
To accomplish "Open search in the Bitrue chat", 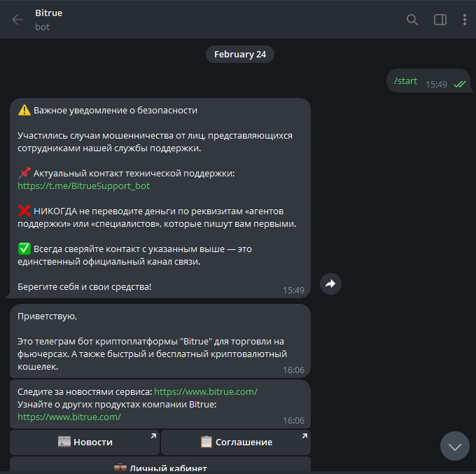I will (x=412, y=20).
